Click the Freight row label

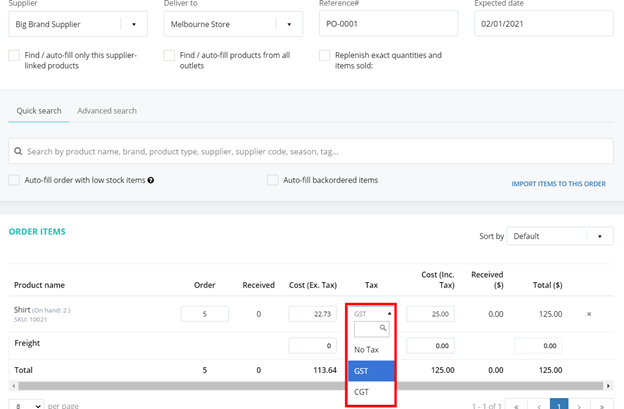[27, 343]
